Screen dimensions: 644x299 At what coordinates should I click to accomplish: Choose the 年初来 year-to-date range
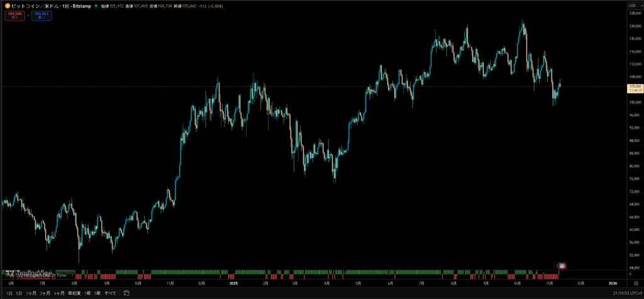point(74,293)
